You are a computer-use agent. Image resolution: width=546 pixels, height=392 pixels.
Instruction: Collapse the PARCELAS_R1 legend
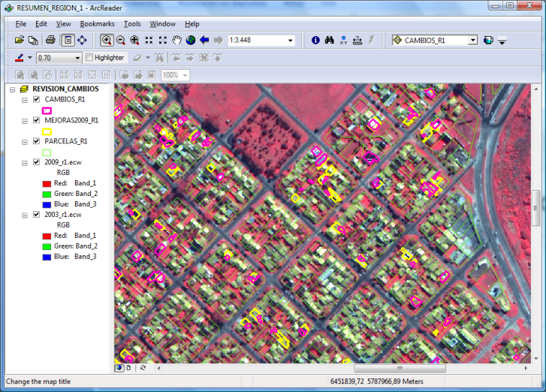point(24,142)
